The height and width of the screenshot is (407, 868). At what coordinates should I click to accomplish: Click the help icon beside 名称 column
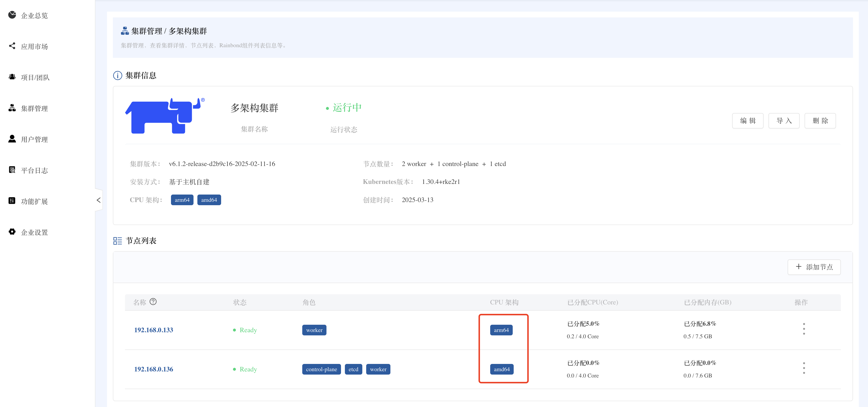(153, 302)
